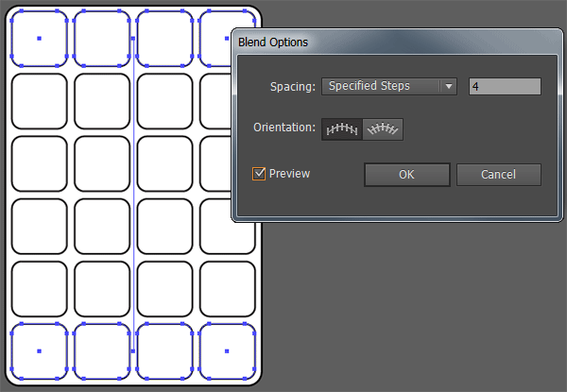Click the steps value field showing 4
Viewport: 567px width, 392px height.
point(505,86)
